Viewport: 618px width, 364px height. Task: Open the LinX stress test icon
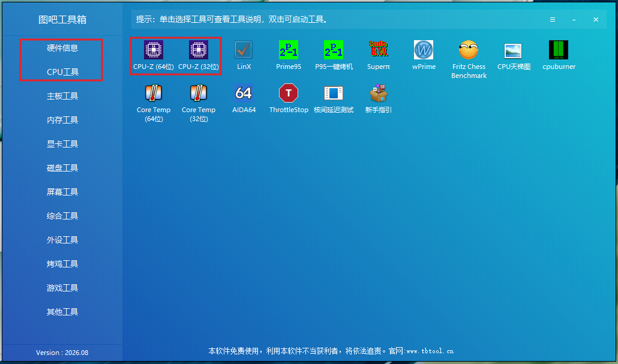[x=244, y=50]
